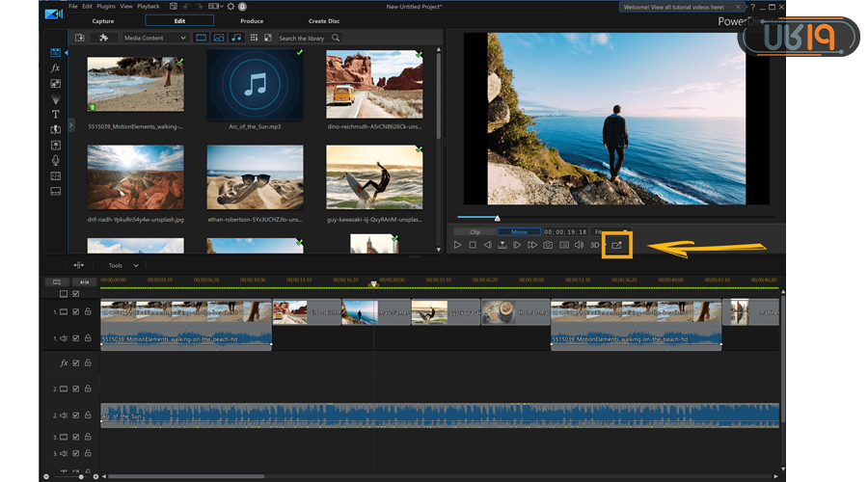Click the Movie preview mode button
Image resolution: width=868 pixels, height=482 pixels.
tap(519, 231)
